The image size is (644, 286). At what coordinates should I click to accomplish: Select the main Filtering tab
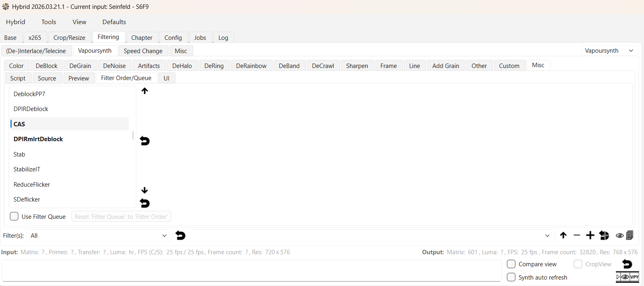[x=108, y=37]
